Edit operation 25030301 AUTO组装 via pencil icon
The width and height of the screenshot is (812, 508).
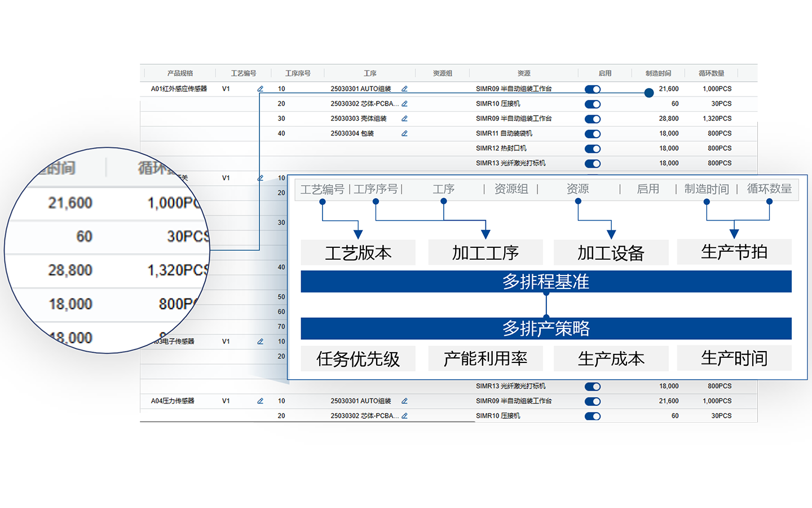click(404, 89)
